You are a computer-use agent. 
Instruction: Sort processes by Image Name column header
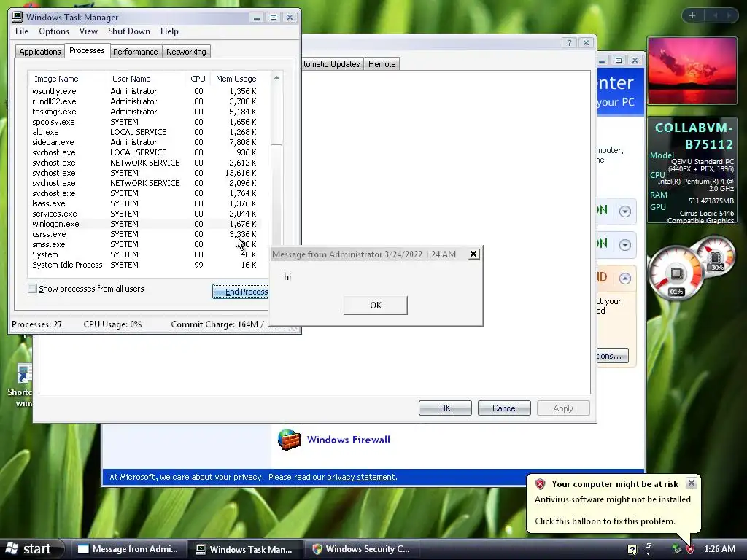coord(67,79)
